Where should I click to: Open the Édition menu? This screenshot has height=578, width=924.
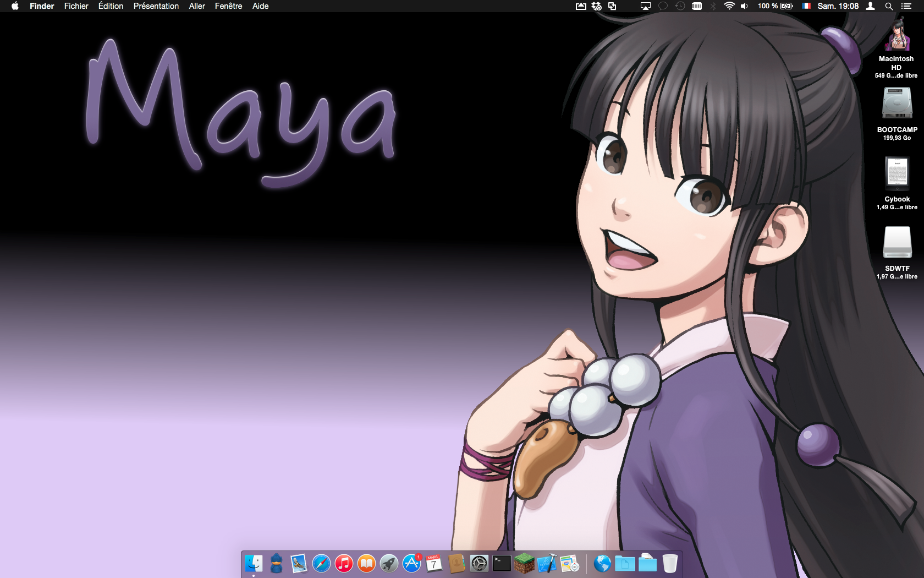point(111,6)
